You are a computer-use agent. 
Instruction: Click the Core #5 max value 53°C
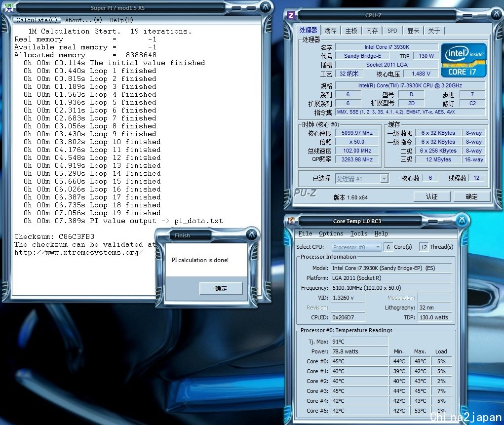click(420, 411)
